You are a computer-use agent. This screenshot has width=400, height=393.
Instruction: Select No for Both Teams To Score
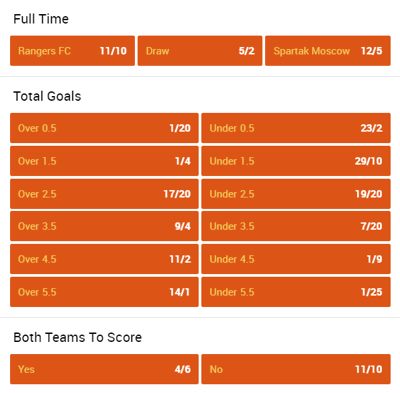(296, 369)
